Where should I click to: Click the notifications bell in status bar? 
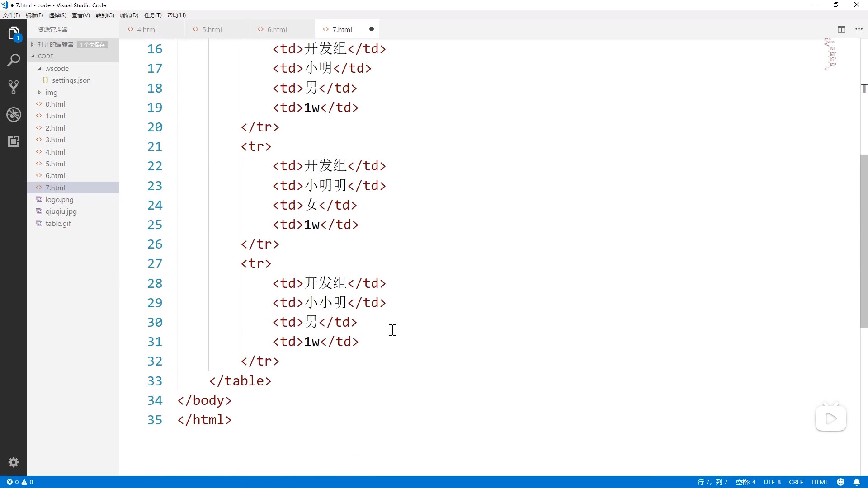[x=856, y=482]
